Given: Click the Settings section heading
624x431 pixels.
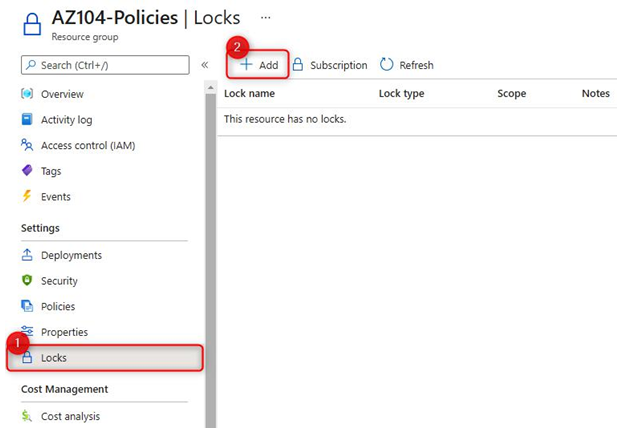Looking at the screenshot, I should (x=40, y=228).
